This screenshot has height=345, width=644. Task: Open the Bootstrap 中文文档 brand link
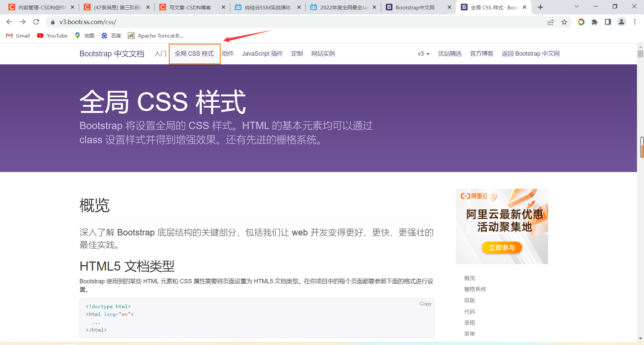[112, 54]
